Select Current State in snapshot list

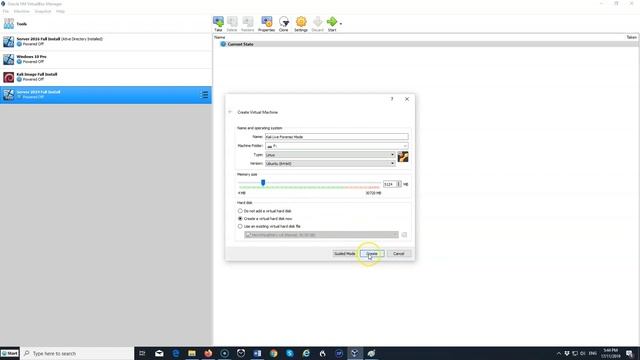240,44
